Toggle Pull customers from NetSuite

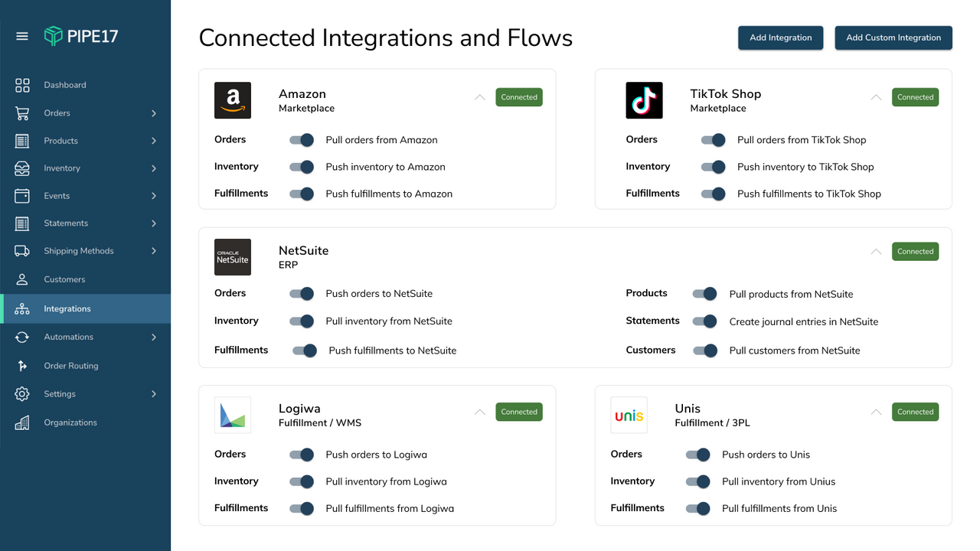coord(705,350)
